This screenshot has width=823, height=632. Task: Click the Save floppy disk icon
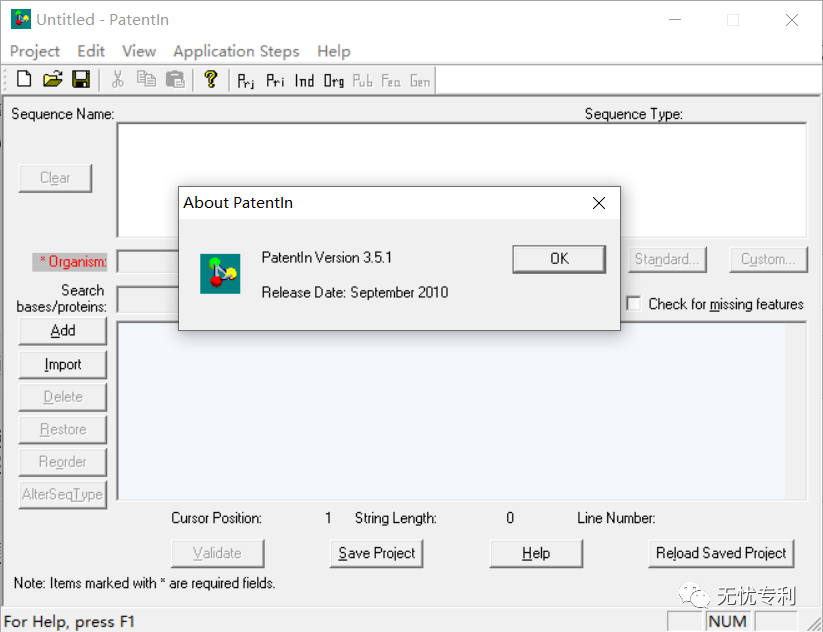81,80
